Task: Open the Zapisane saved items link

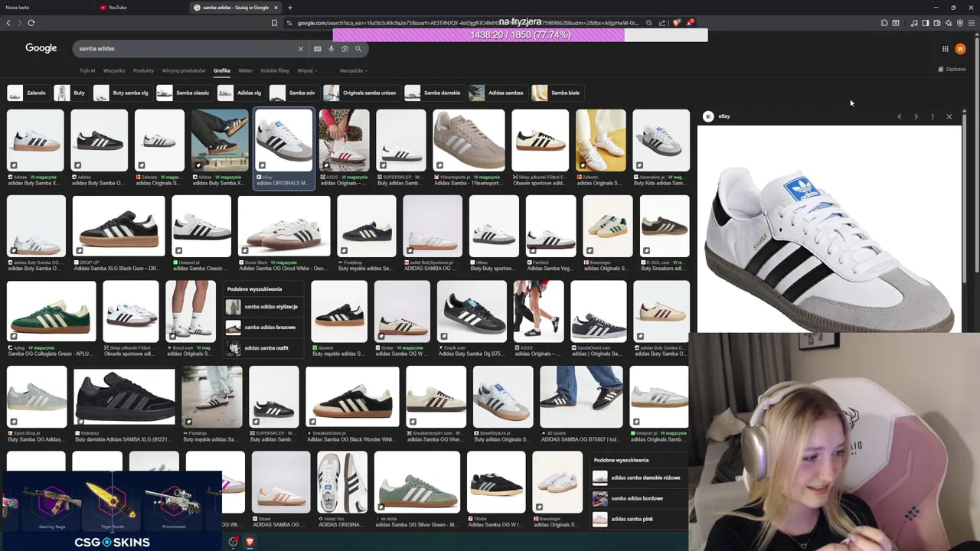Action: pos(952,69)
